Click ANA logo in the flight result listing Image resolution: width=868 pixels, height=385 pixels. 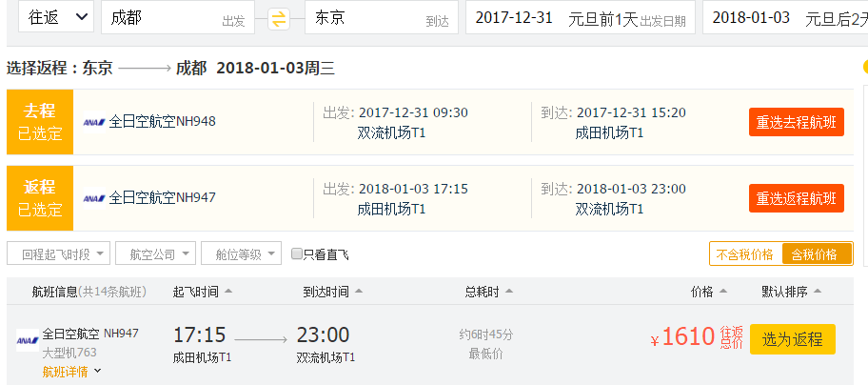click(x=27, y=340)
